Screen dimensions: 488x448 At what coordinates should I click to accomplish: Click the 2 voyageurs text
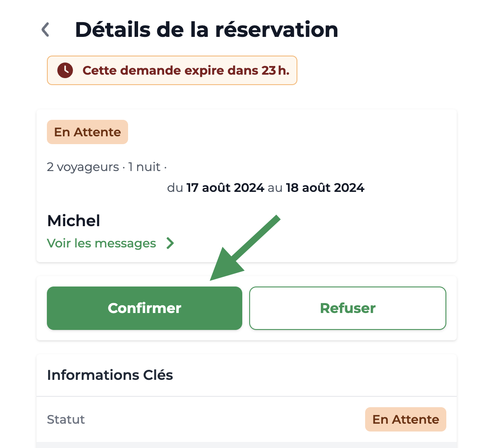tap(83, 167)
